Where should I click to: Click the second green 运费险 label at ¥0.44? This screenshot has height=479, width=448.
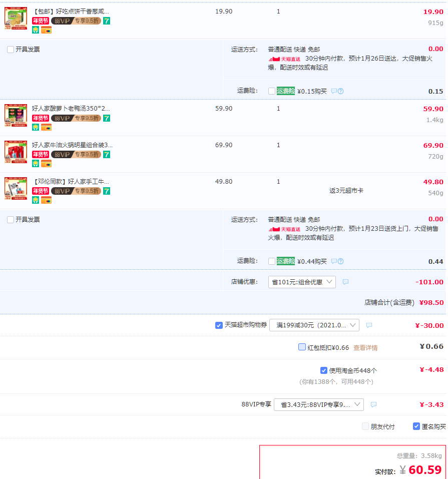(x=286, y=261)
